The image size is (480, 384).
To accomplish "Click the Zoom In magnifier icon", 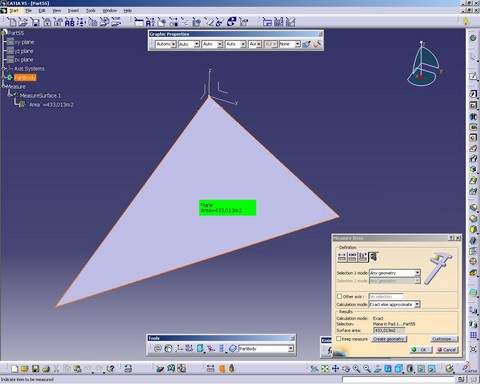I will pos(356,368).
